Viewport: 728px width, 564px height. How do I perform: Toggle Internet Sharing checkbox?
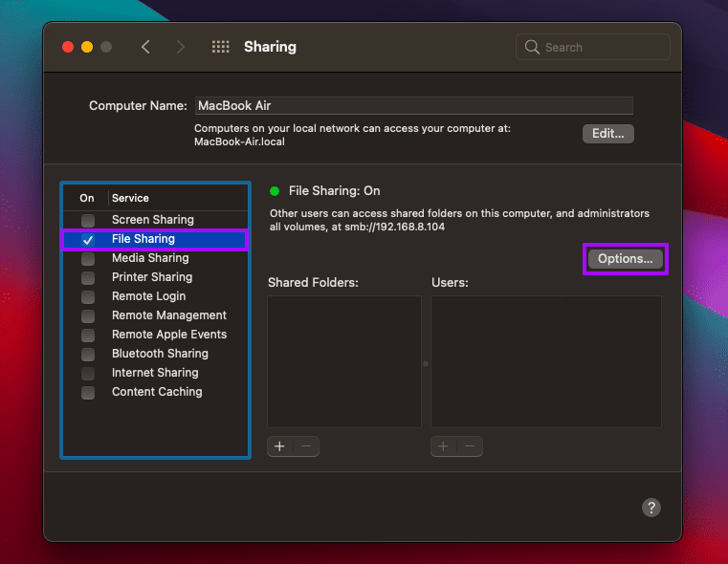click(x=88, y=373)
